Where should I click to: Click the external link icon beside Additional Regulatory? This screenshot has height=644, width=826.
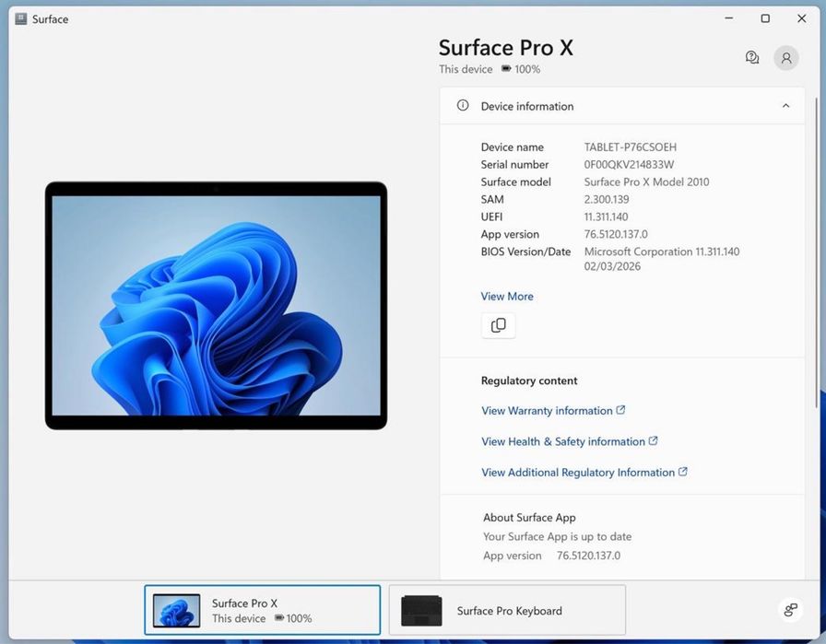683,472
